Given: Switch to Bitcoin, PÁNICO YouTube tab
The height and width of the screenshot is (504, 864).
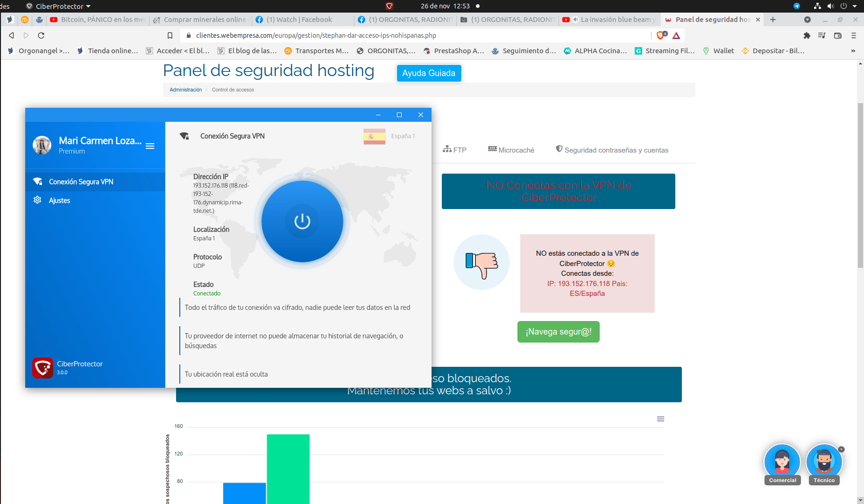Looking at the screenshot, I should (x=98, y=20).
